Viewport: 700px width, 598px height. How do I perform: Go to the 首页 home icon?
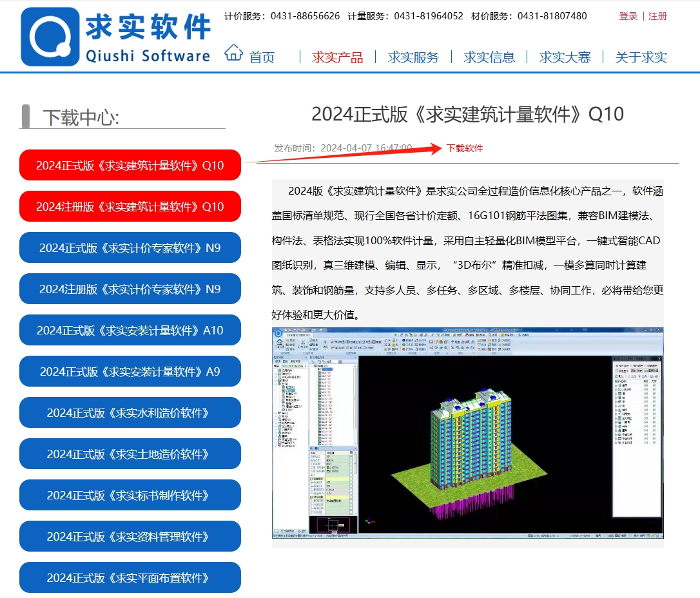233,53
